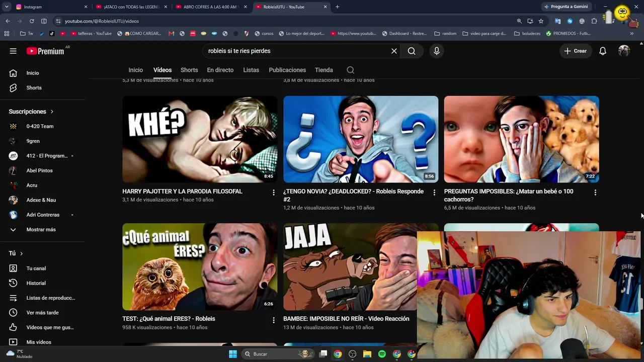This screenshot has width=644, height=362.
Task: Open the account avatar menu
Action: (624, 51)
